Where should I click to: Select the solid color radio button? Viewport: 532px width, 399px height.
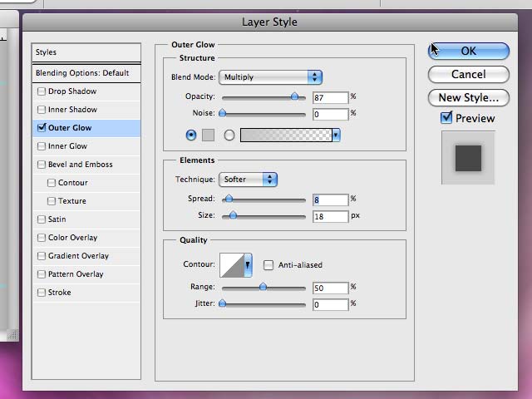191,135
